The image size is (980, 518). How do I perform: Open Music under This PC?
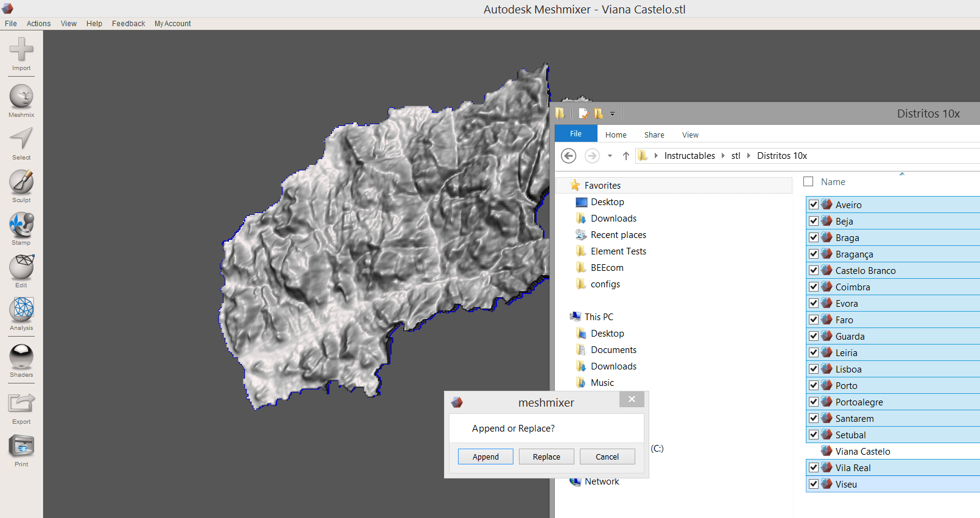tap(594, 383)
